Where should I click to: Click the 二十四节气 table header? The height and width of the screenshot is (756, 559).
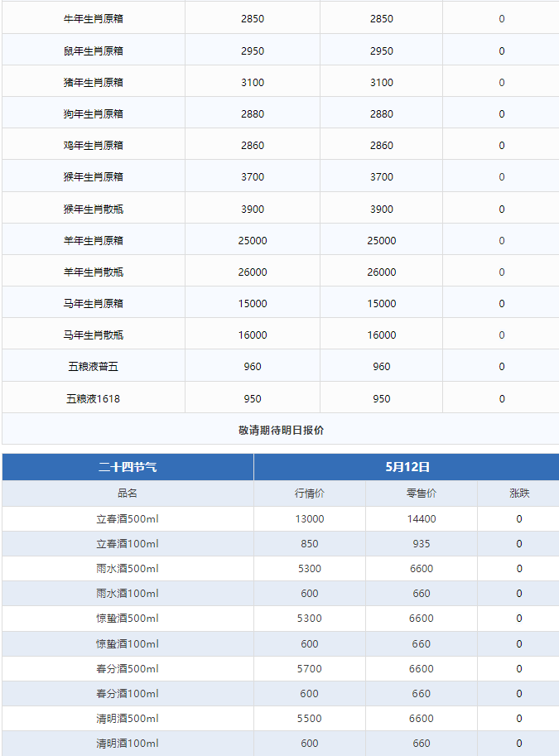point(128,467)
